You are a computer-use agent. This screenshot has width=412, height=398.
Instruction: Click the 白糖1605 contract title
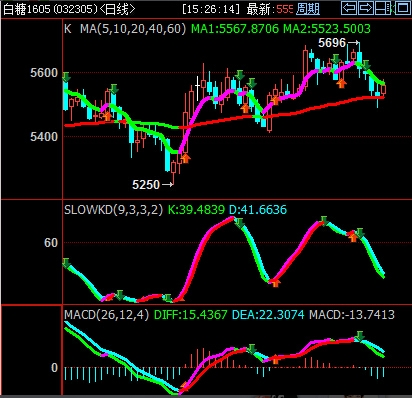pyautogui.click(x=27, y=9)
